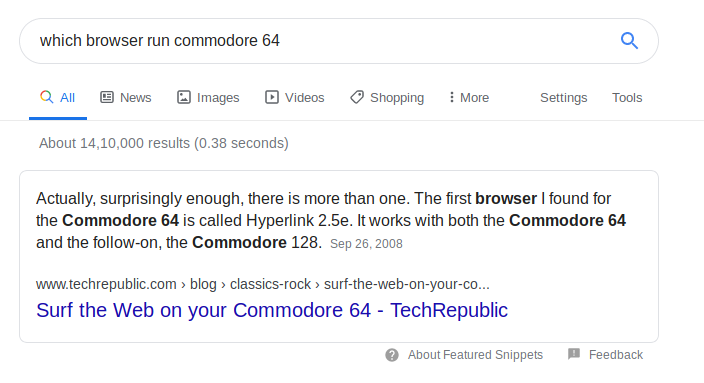Click the Feedback flag icon
This screenshot has width=704, height=383.
tap(574, 354)
